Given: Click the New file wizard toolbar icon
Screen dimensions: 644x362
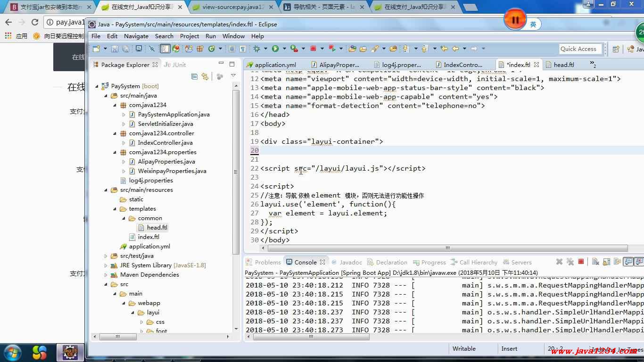Looking at the screenshot, I should [x=96, y=49].
